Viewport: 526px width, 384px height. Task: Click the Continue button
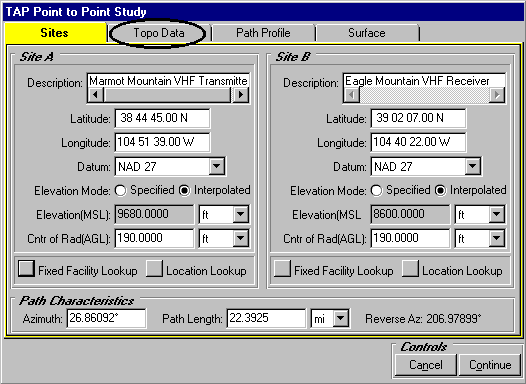[x=490, y=365]
